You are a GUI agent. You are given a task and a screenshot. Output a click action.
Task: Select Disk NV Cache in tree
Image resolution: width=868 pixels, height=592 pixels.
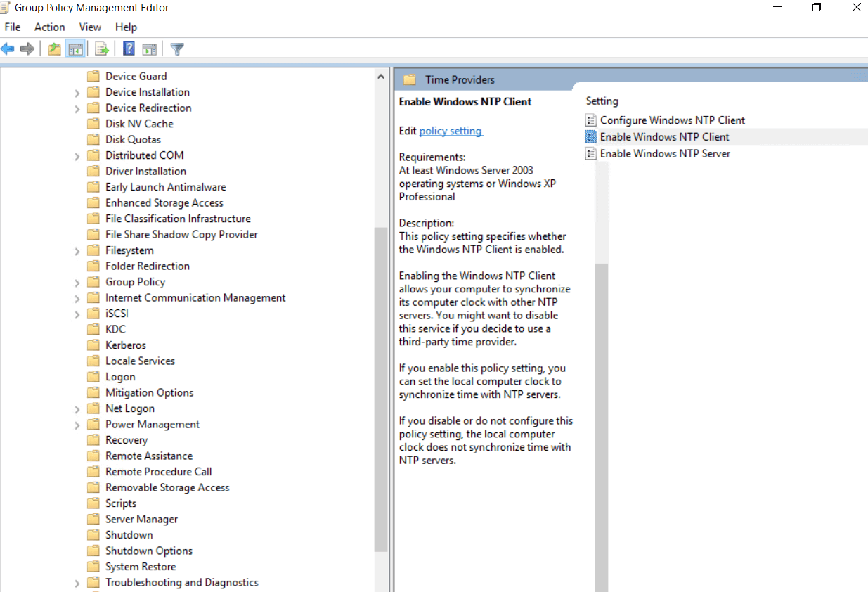pyautogui.click(x=139, y=124)
